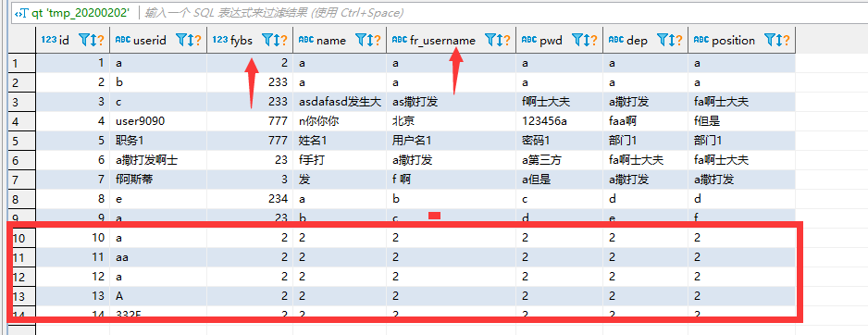Click the sort arrows on the userid column
Viewport: 868px width, 335px height.
[x=190, y=40]
